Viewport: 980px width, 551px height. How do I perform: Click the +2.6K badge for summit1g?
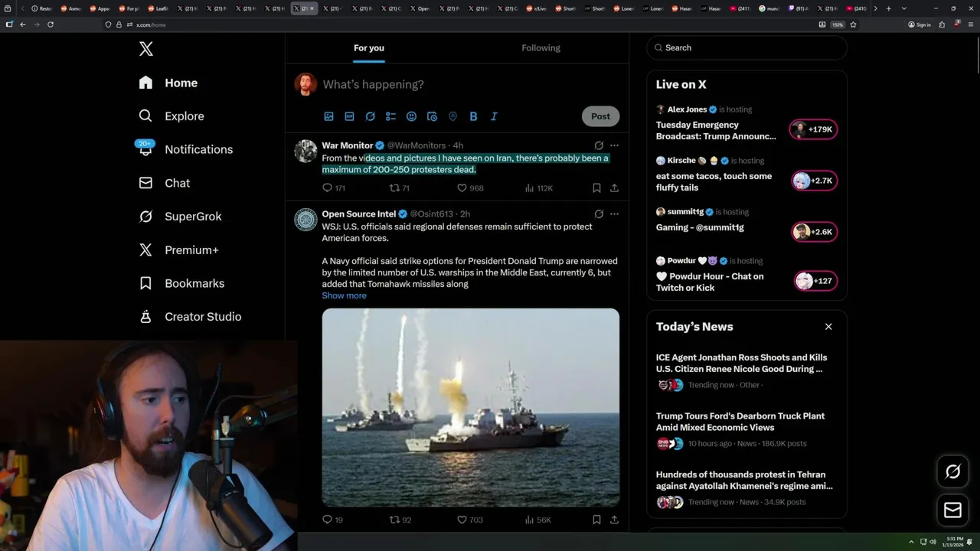click(815, 232)
